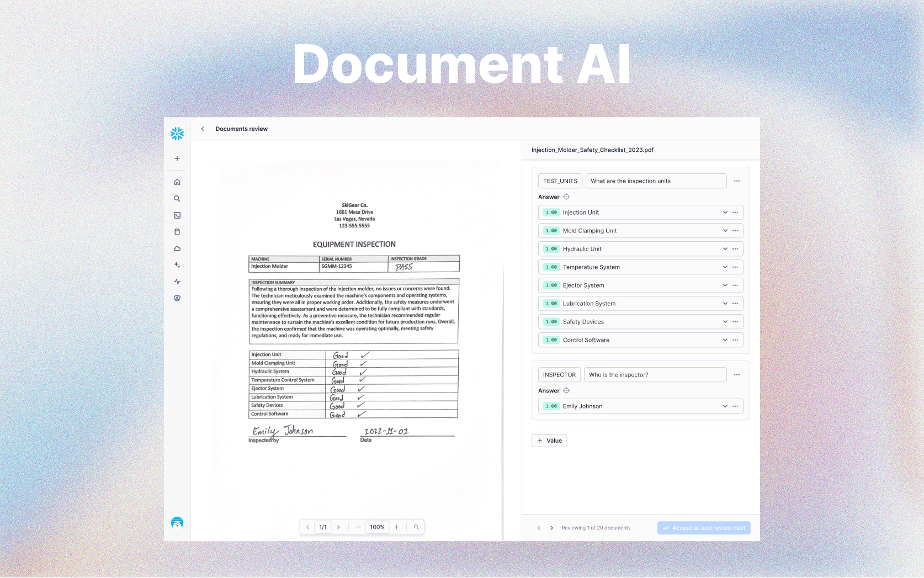The image size is (924, 578).
Task: Open the activity monitoring pulse icon
Action: (x=177, y=282)
